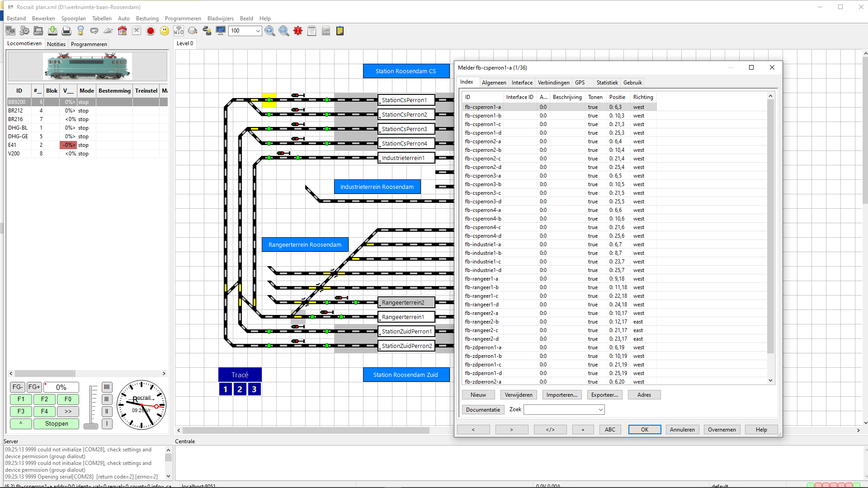Click the print icon in toolbar

tap(66, 31)
